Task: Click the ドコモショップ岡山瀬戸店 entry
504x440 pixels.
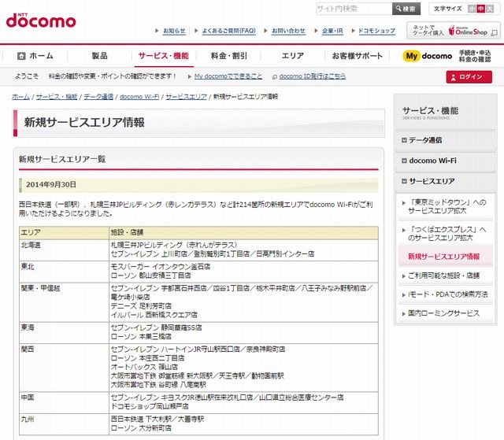Action: coord(150,406)
